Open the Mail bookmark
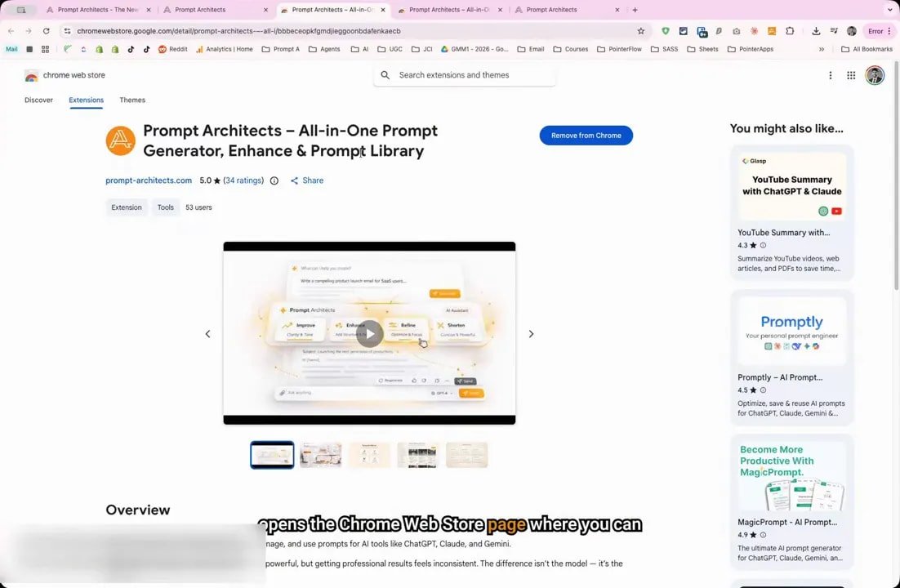 click(x=11, y=49)
